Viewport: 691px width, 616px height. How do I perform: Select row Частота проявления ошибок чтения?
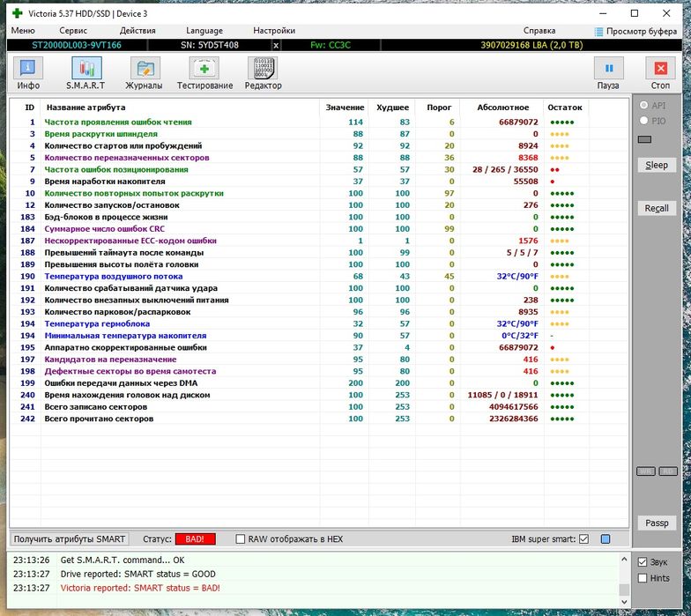click(319, 122)
